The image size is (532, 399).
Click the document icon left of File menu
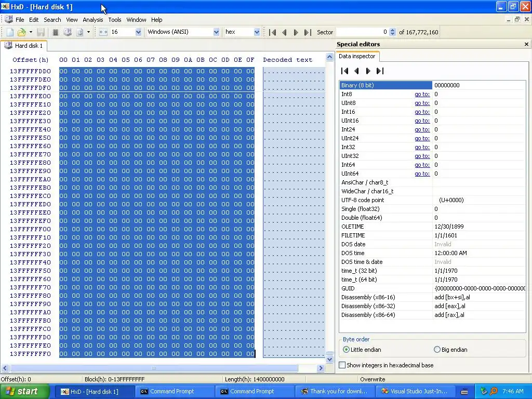pos(8,19)
